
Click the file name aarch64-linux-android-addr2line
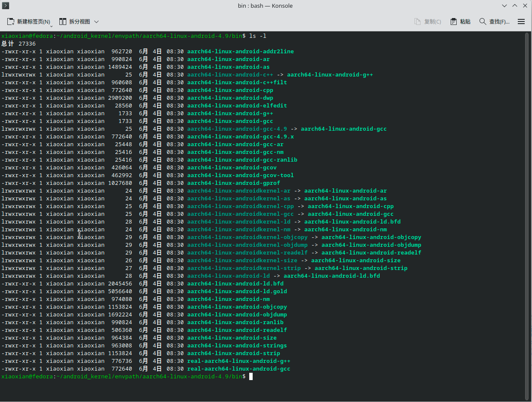[x=241, y=52]
